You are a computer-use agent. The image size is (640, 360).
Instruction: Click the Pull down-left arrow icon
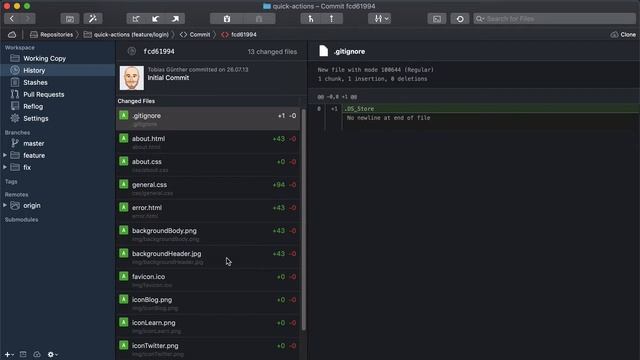pyautogui.click(x=156, y=19)
